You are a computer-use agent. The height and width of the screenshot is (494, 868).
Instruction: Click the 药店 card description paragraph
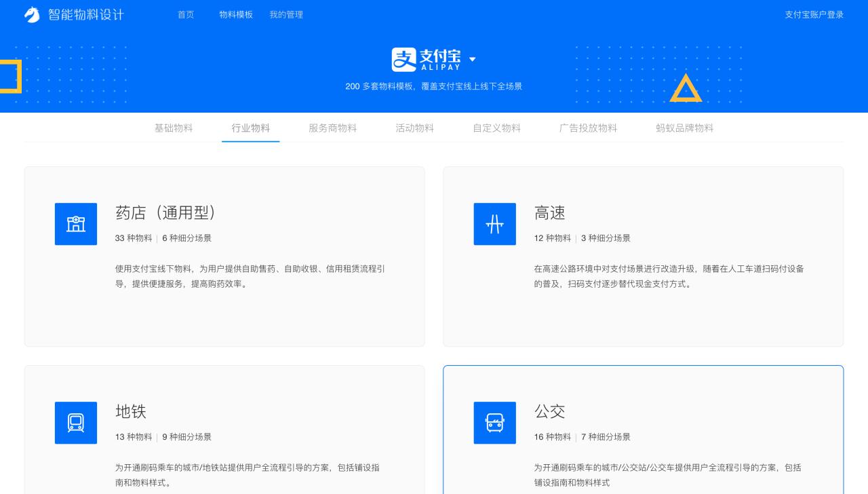pos(250,277)
